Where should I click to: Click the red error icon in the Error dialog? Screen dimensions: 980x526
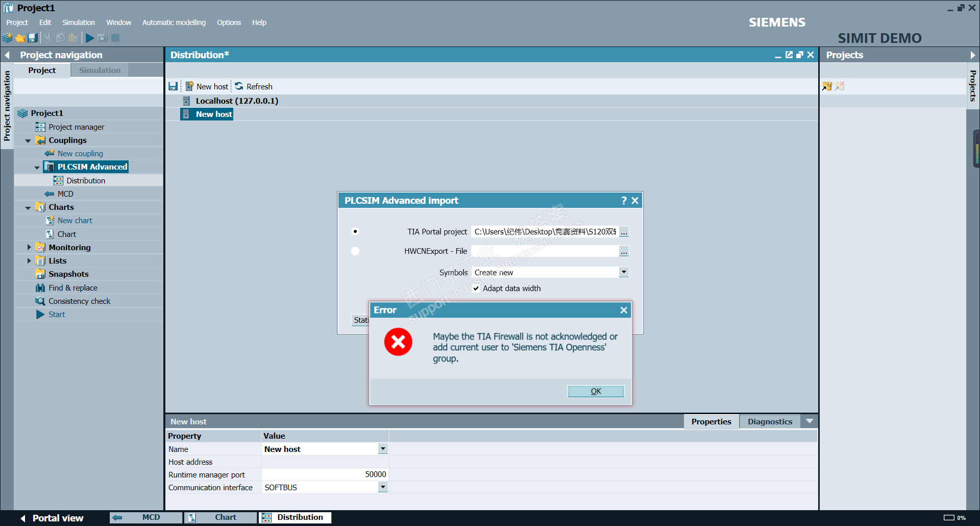click(x=398, y=342)
